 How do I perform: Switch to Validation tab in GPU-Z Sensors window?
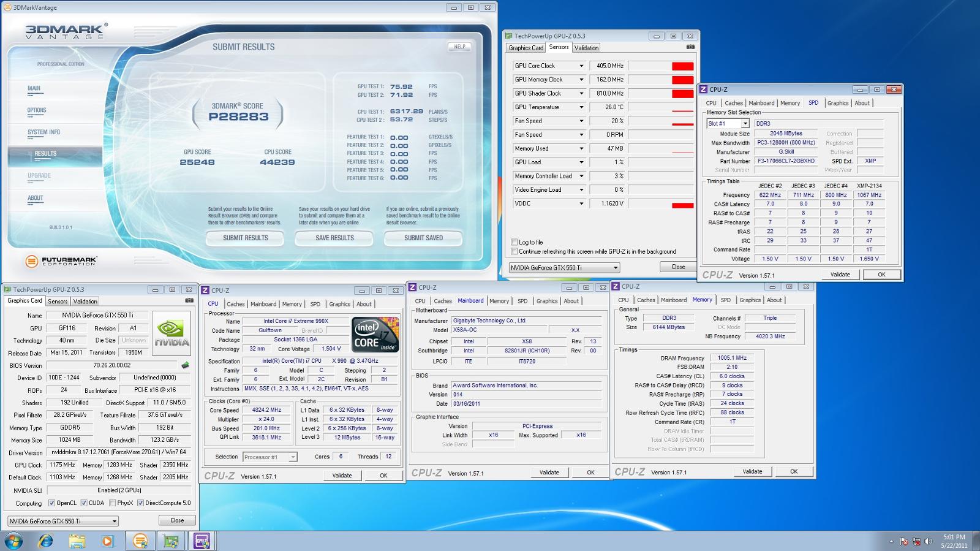click(x=587, y=48)
